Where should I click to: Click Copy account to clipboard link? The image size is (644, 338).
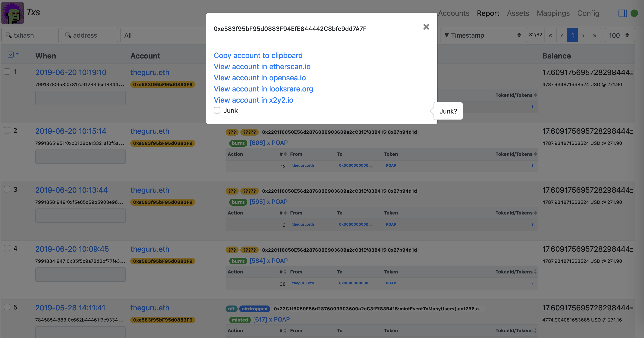[x=258, y=55]
